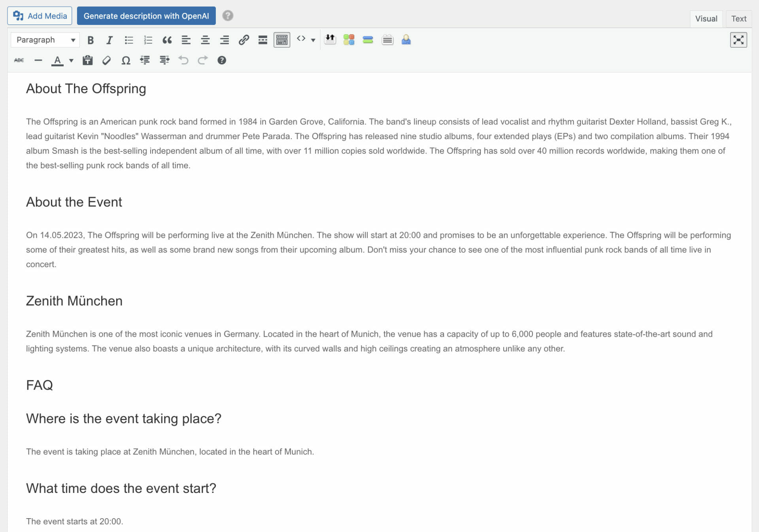This screenshot has width=759, height=532.
Task: Insert the special character symbol
Action: tap(126, 60)
